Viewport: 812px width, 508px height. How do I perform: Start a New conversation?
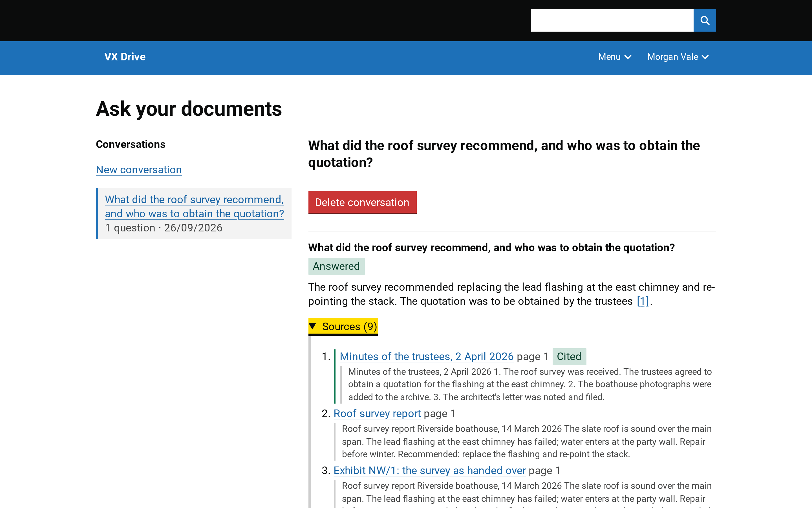tap(139, 170)
